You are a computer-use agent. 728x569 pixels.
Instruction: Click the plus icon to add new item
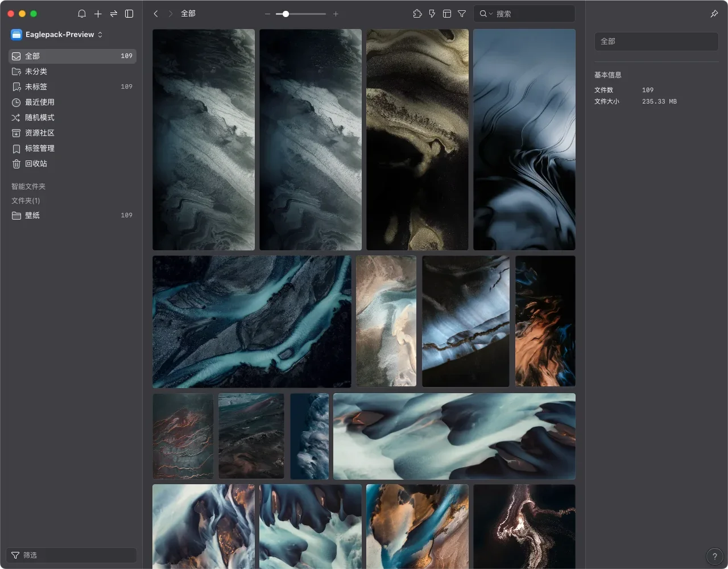tap(98, 14)
